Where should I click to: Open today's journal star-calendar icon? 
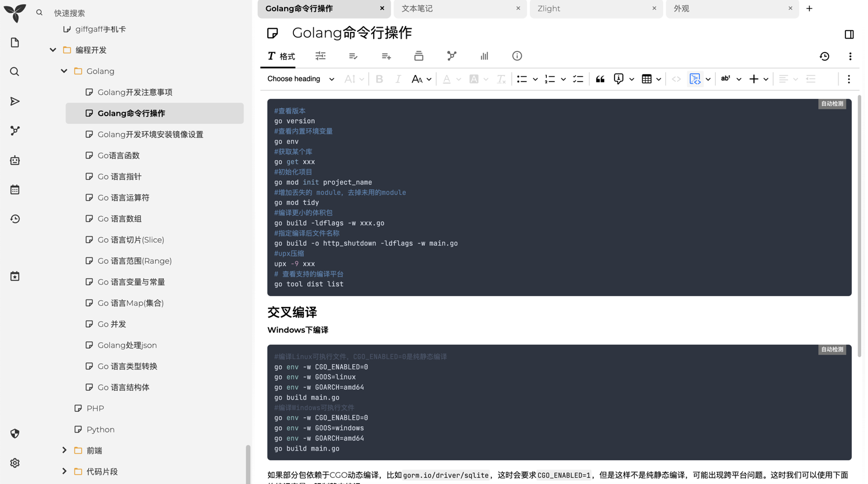pyautogui.click(x=15, y=276)
